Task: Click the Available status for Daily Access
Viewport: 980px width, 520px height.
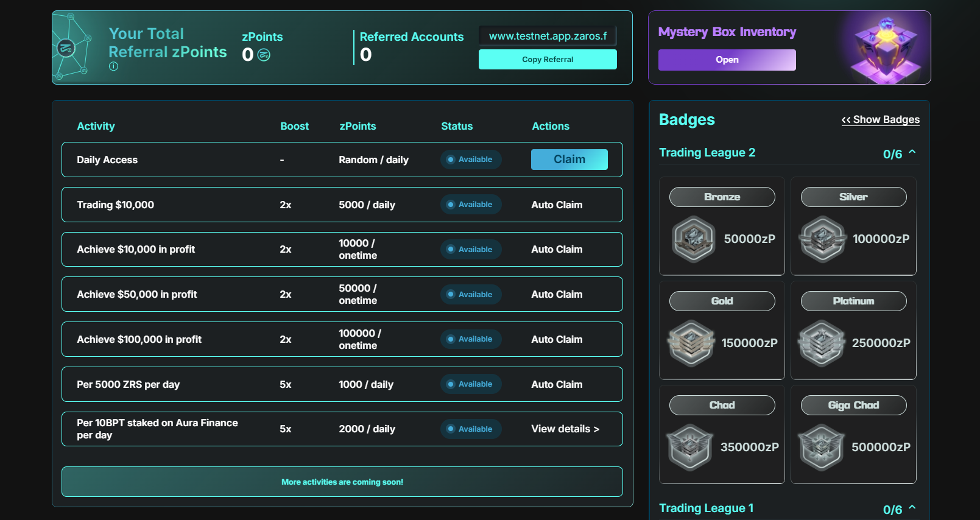Action: click(x=470, y=160)
